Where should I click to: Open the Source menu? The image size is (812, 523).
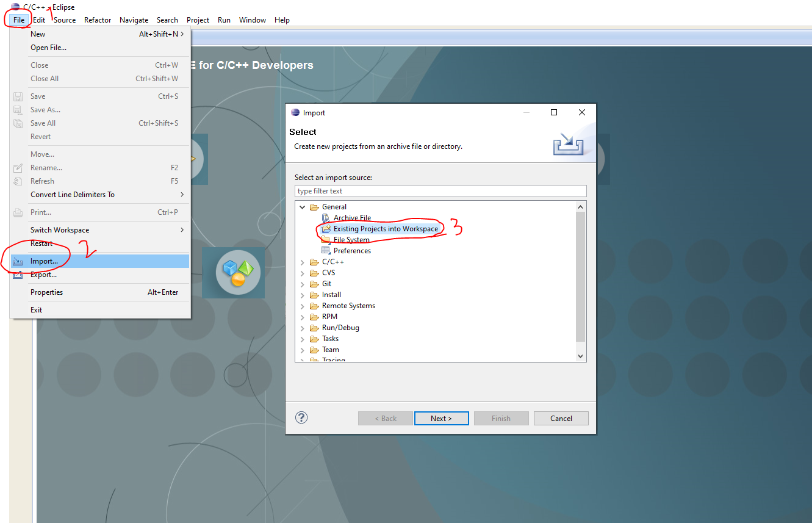tap(65, 20)
